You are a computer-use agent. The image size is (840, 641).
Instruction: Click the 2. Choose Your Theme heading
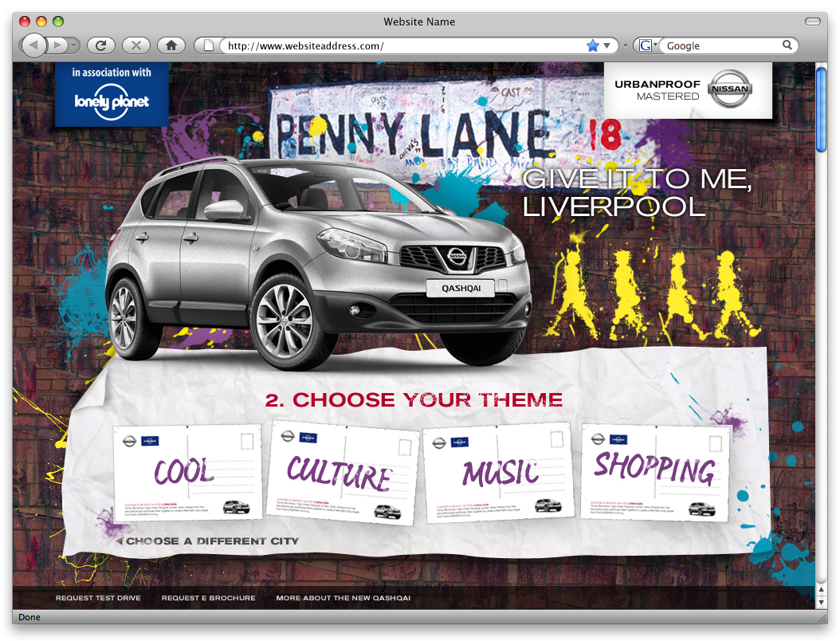[x=414, y=399]
